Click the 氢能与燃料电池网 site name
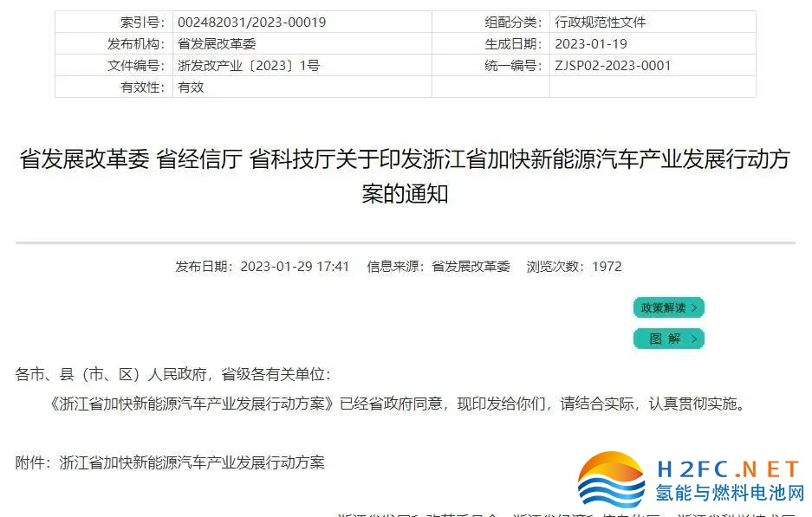 pos(730,494)
